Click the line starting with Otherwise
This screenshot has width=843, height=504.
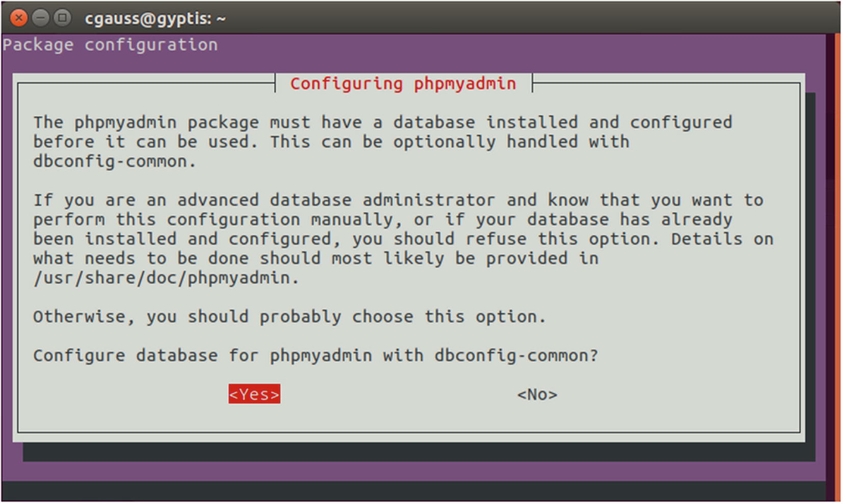pyautogui.click(x=290, y=316)
